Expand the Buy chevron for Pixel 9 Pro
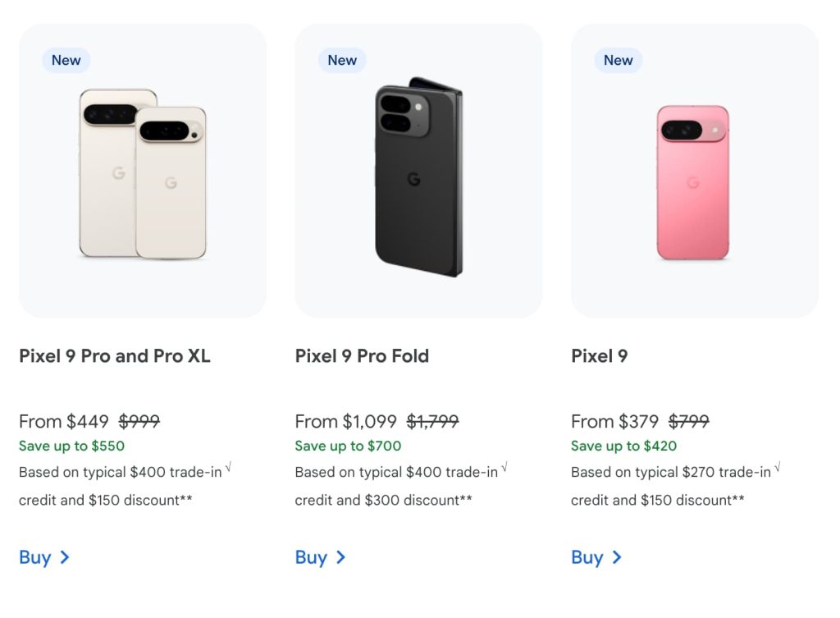The height and width of the screenshot is (618, 840). click(x=63, y=557)
